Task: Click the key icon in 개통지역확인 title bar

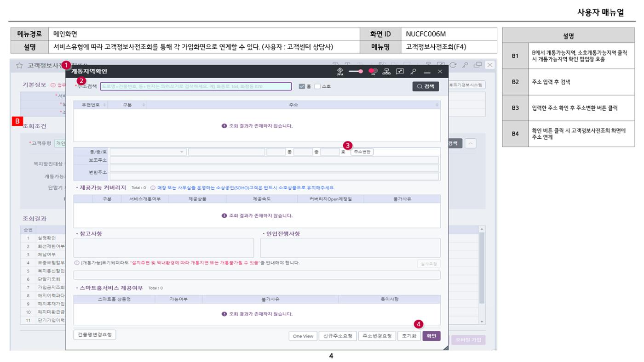Action: coord(414,72)
